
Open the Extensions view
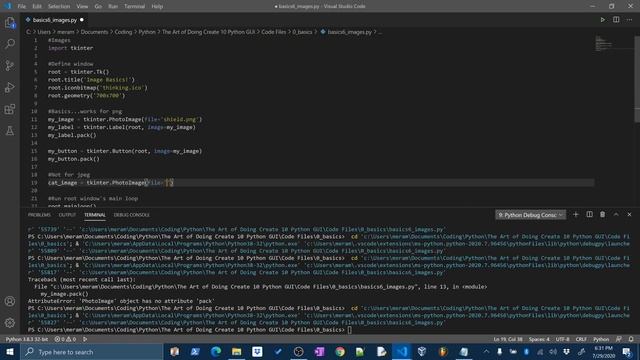coord(10,109)
